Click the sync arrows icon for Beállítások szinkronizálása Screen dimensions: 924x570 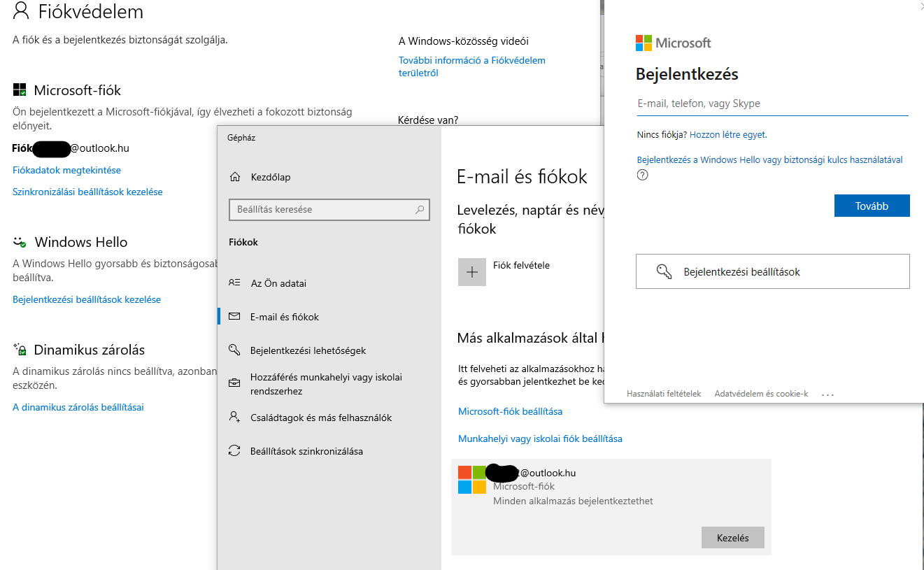(234, 451)
